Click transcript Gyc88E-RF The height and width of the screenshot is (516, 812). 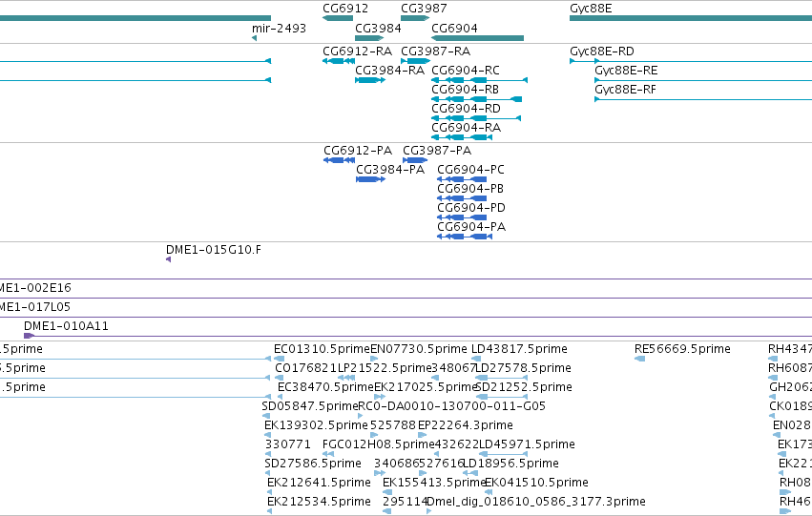tap(625, 90)
